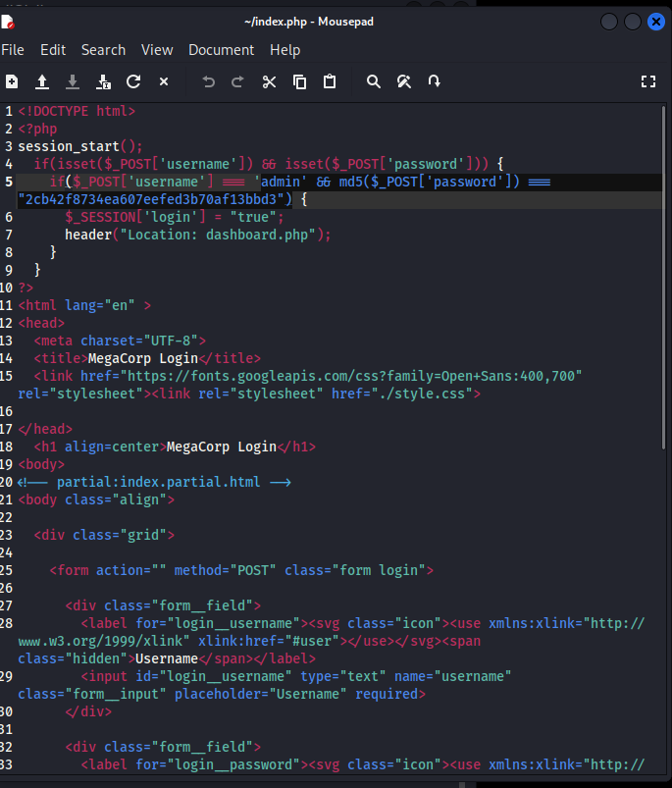Close the Mousepad window
The width and height of the screenshot is (672, 788).
[x=656, y=22]
